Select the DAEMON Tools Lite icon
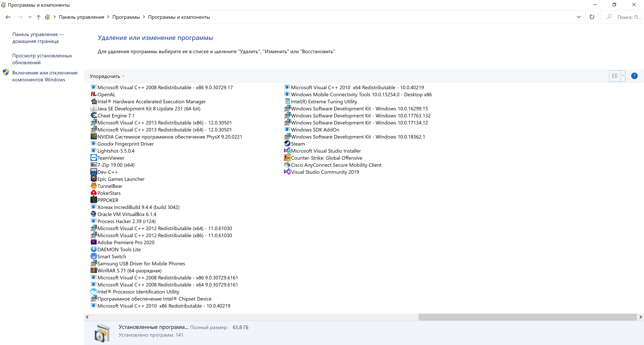This screenshot has width=644, height=345. (x=93, y=249)
